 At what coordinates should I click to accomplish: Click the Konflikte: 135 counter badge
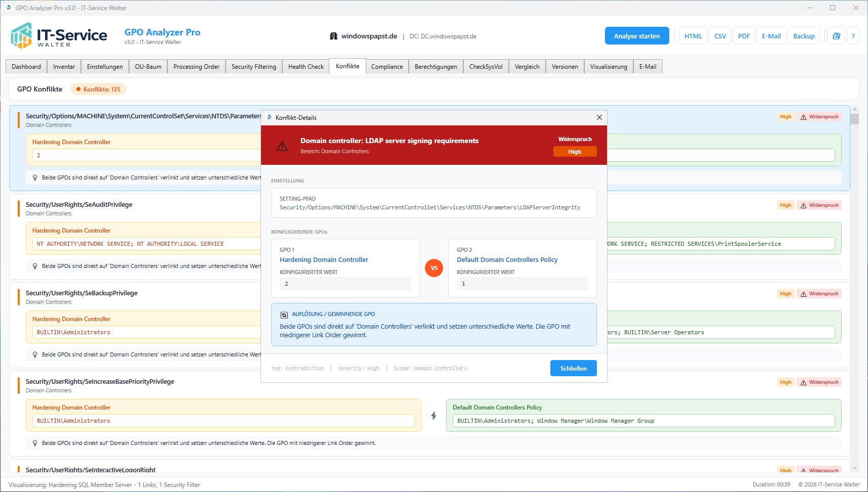98,90
